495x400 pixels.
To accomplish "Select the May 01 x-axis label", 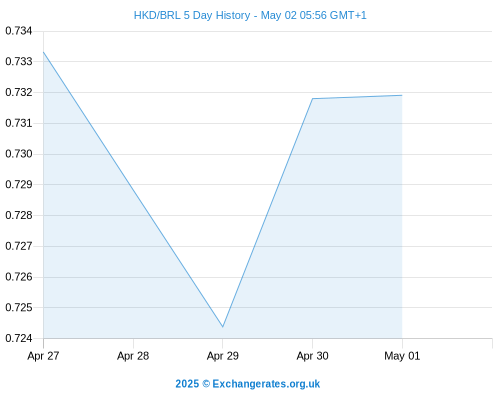I will pos(402,356).
